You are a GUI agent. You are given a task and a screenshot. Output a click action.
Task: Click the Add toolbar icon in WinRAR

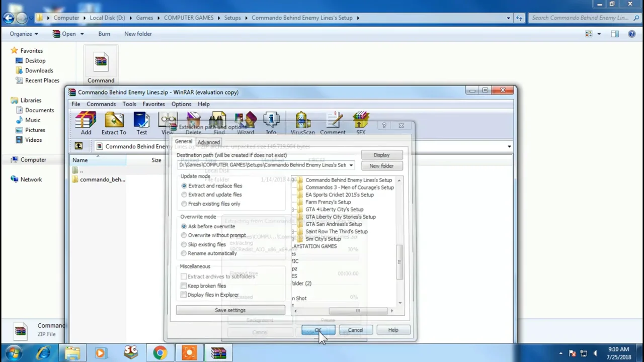click(86, 124)
